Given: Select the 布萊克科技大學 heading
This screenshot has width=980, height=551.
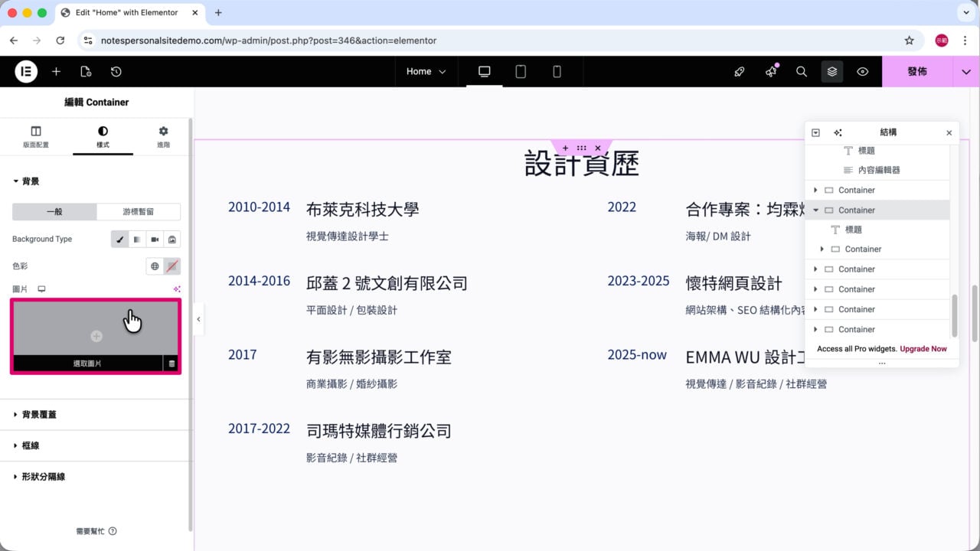Looking at the screenshot, I should (x=362, y=209).
